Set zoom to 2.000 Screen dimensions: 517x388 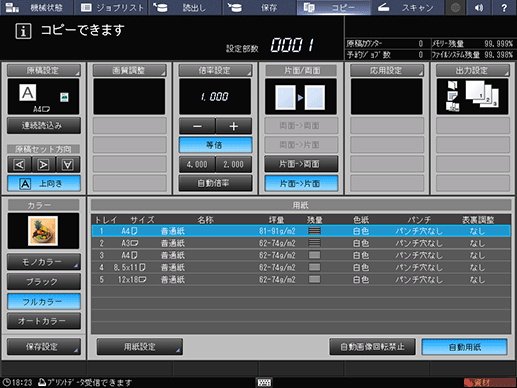tap(234, 164)
